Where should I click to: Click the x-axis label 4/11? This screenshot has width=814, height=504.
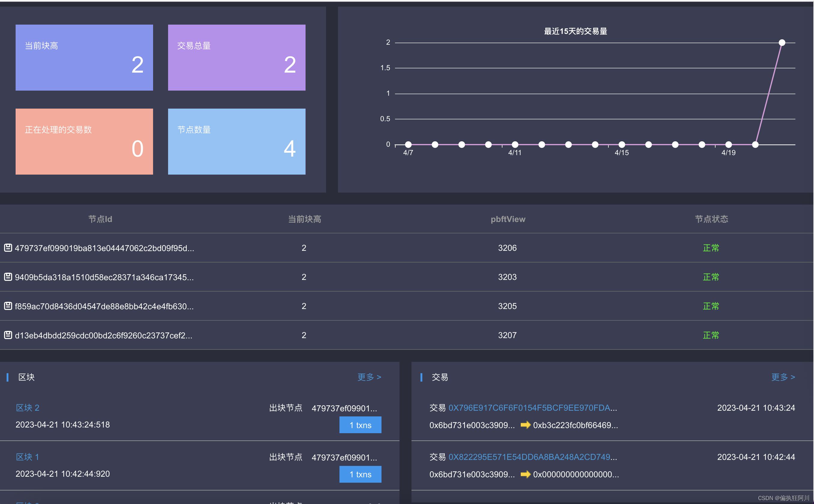(514, 153)
